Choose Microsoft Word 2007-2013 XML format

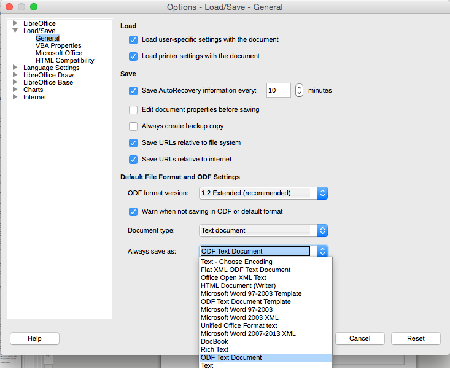click(266, 333)
